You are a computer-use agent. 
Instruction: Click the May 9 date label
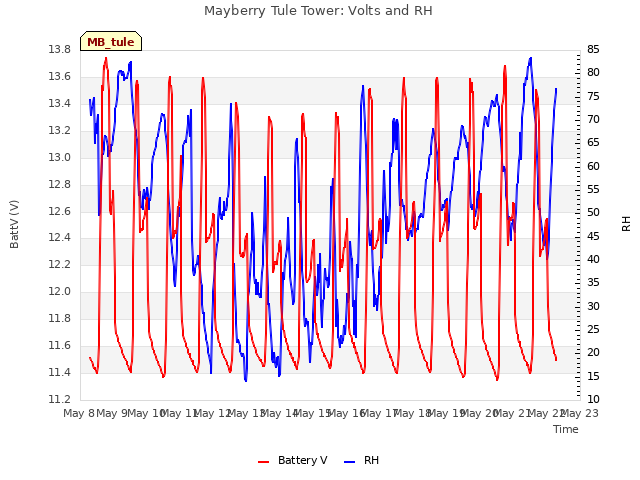click(112, 413)
